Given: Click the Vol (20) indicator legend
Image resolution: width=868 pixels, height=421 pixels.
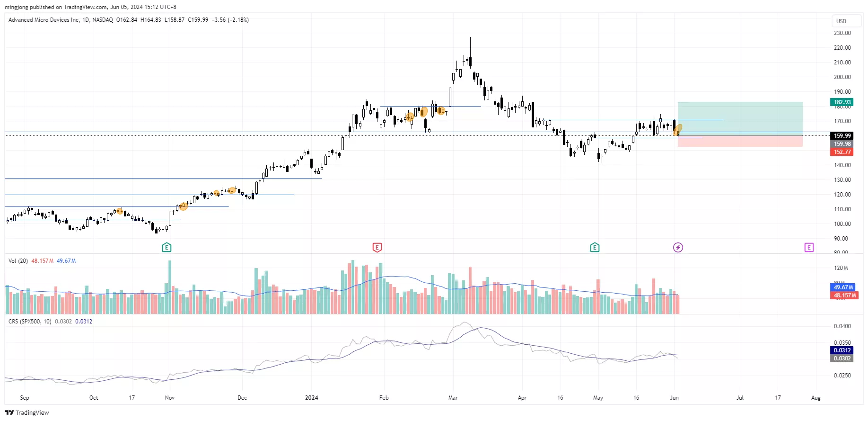Looking at the screenshot, I should pos(18,261).
